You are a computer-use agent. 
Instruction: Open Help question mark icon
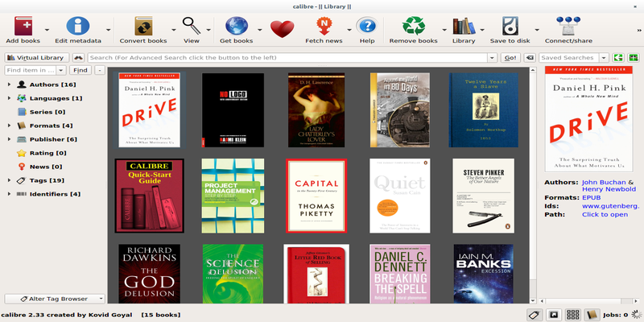point(367,27)
